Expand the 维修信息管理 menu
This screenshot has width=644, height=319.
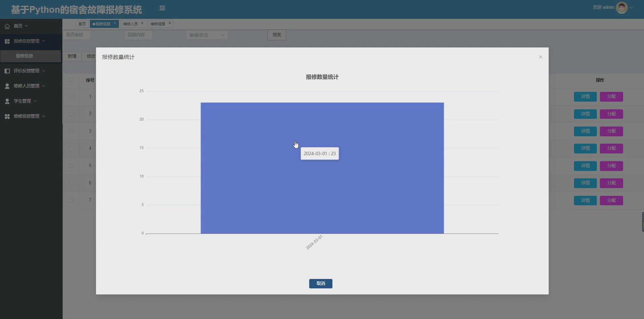[31, 116]
